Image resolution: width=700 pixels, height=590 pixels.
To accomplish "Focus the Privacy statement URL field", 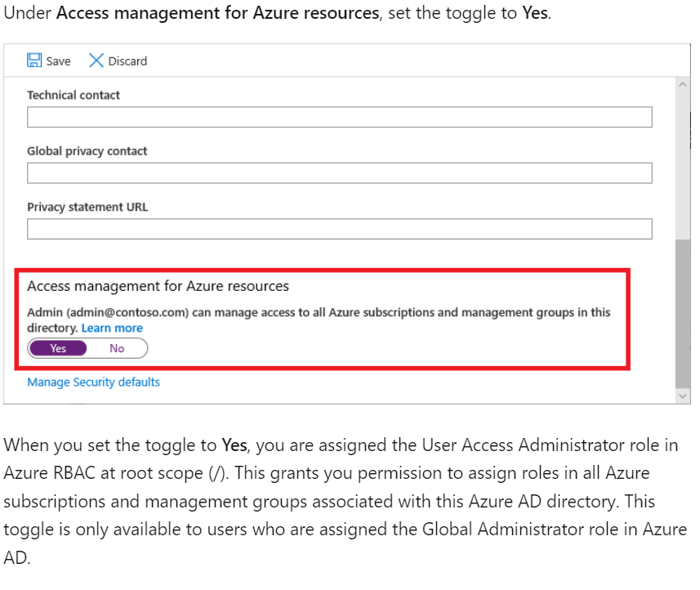I will tap(339, 229).
